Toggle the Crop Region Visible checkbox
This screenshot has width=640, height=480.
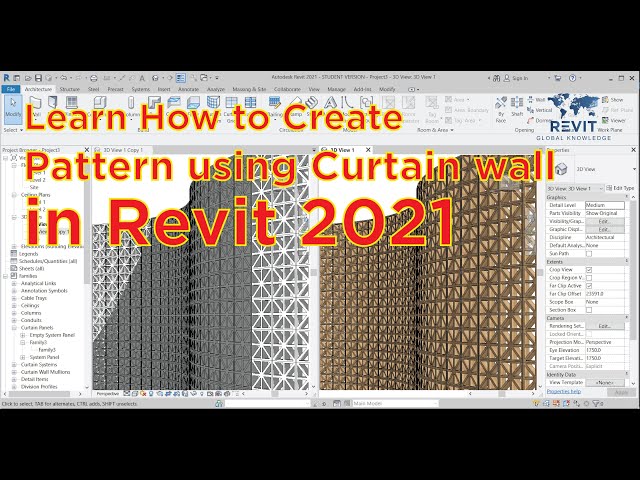coord(589,278)
